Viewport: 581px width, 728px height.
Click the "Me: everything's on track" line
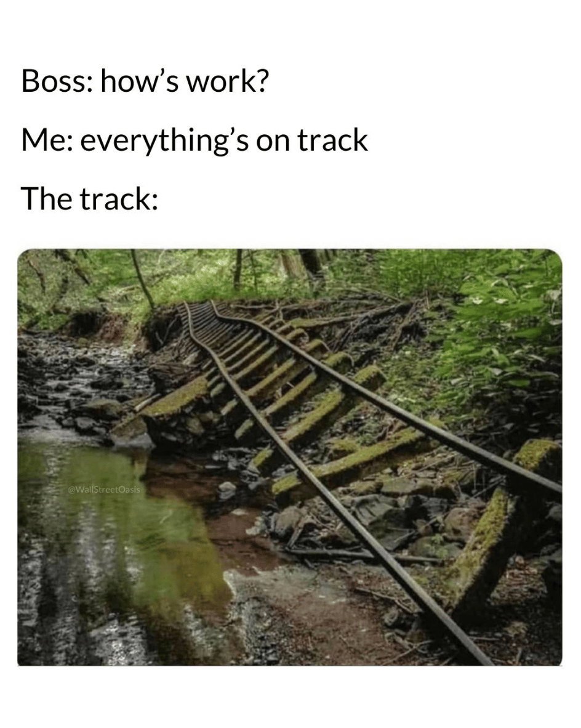coord(194,140)
